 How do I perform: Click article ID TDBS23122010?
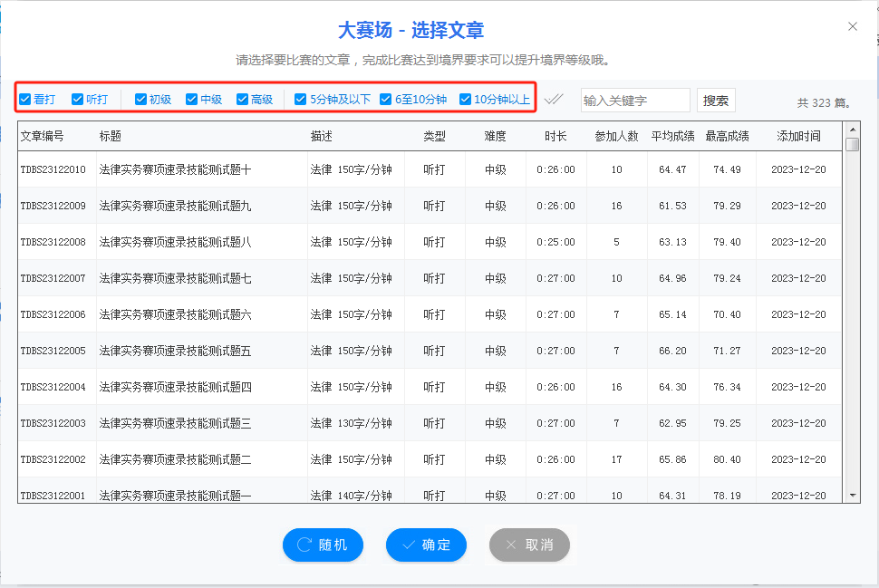point(53,169)
